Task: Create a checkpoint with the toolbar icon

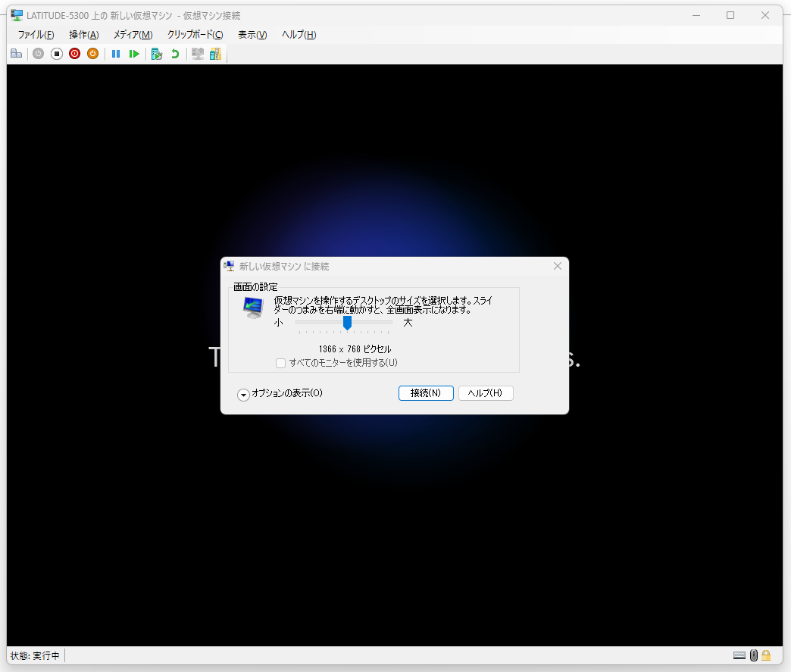Action: [x=157, y=54]
